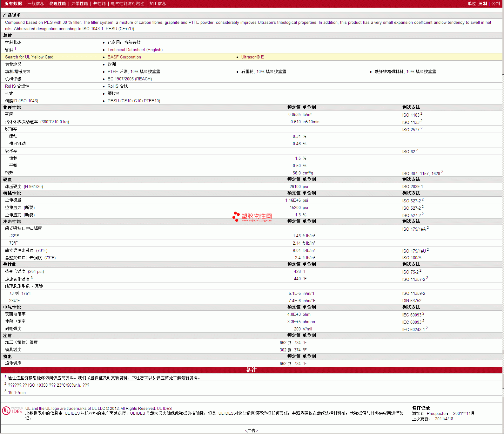This screenshot has width=504, height=434.
Task: Select 英制 units option
Action: pos(483,4)
